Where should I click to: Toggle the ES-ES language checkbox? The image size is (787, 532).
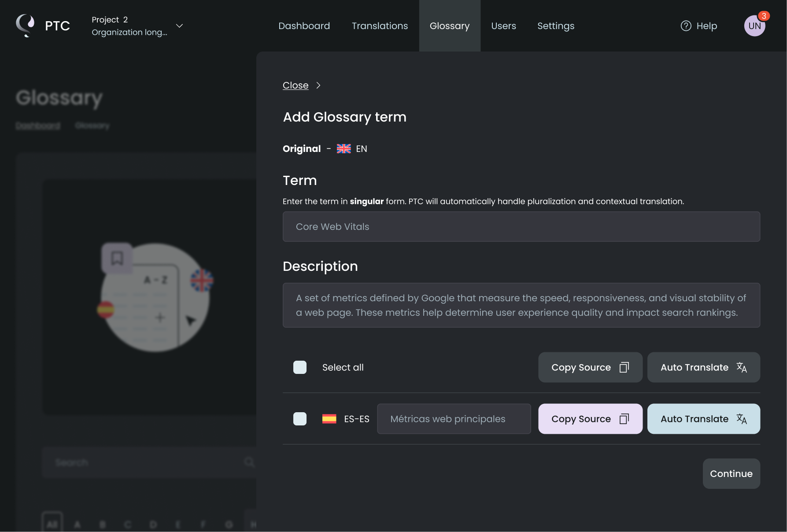[300, 419]
